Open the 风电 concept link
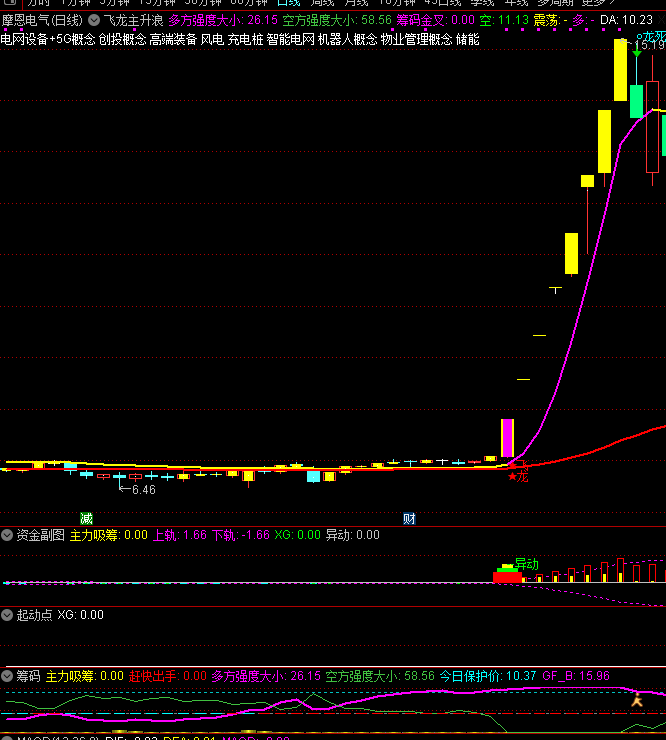This screenshot has height=740, width=666. click(212, 39)
